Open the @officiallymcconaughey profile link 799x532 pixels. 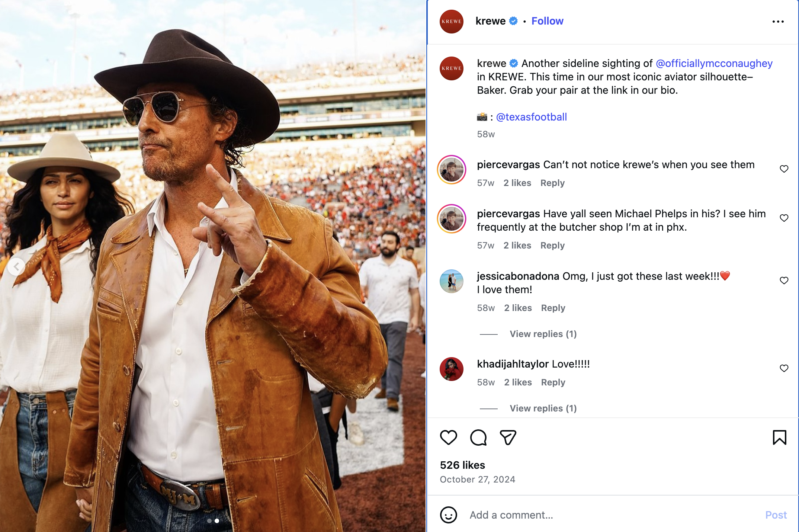click(x=714, y=64)
